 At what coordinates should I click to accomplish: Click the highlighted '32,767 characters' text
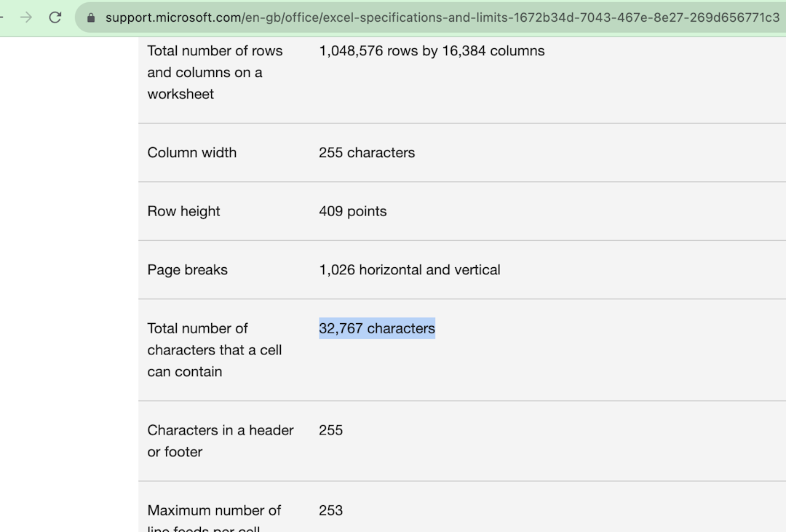point(377,328)
